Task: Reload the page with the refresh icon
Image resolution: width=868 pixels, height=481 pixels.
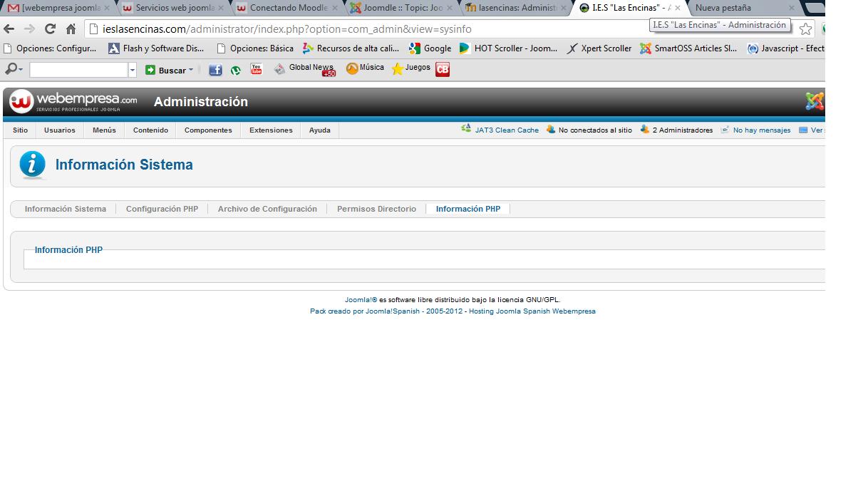Action: (x=50, y=29)
